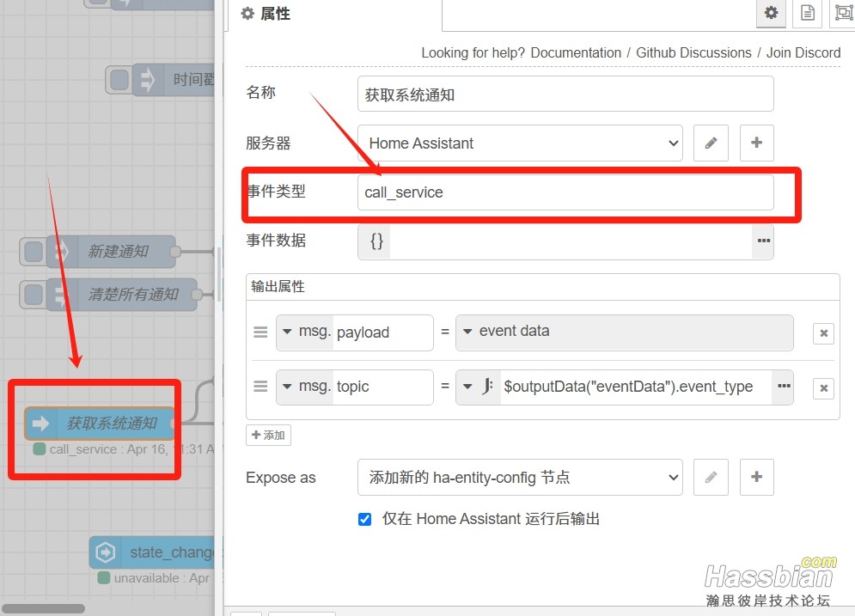Click the inject button of 清楚所有通知 node

34,295
